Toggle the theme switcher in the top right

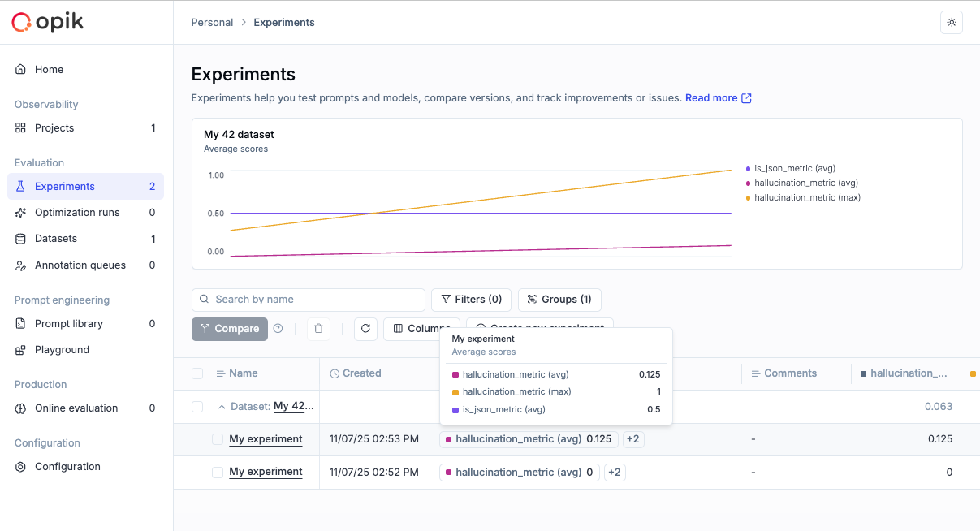(952, 22)
